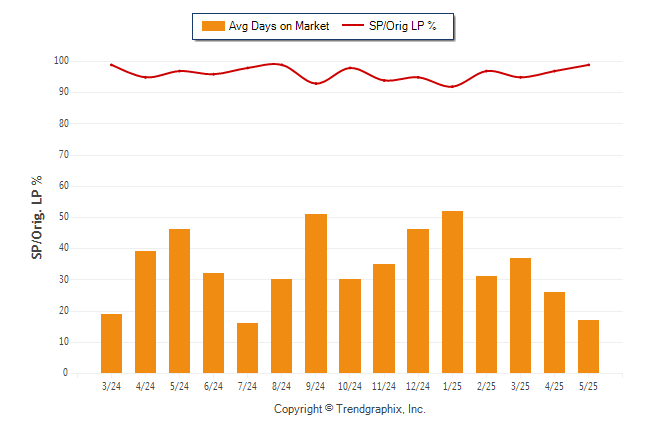The image size is (646, 434).
Task: Click the 5/25 bar
Action: point(588,346)
